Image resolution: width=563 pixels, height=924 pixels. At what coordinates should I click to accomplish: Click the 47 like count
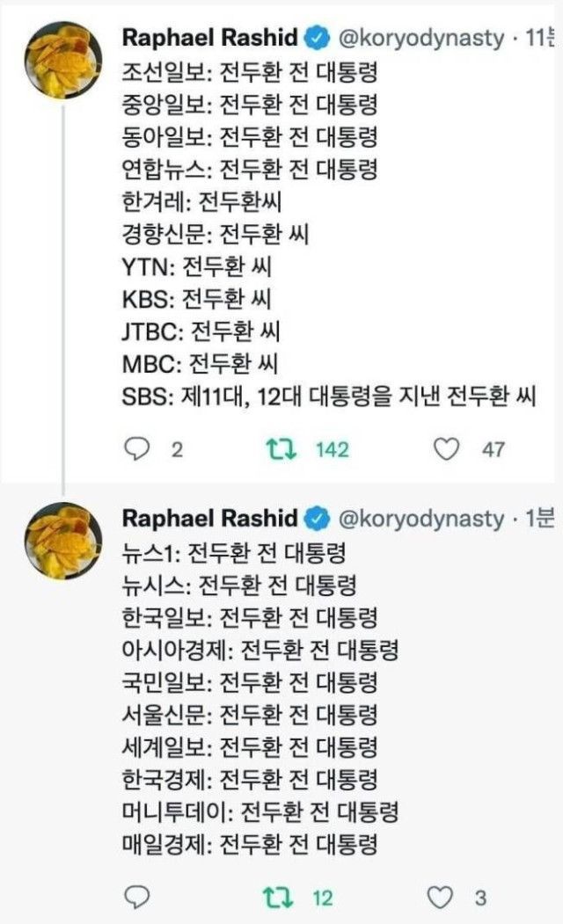[494, 449]
